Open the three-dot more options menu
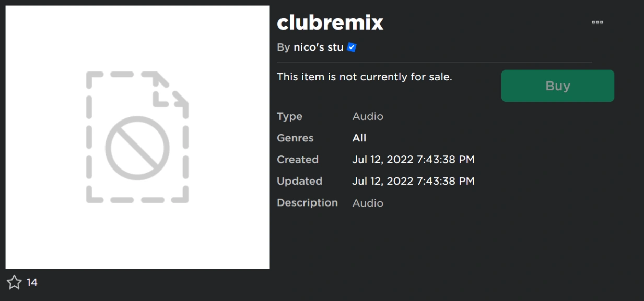 pos(598,22)
